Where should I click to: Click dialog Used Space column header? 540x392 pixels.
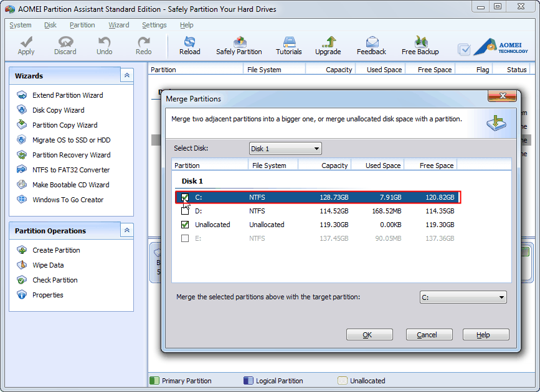377,166
